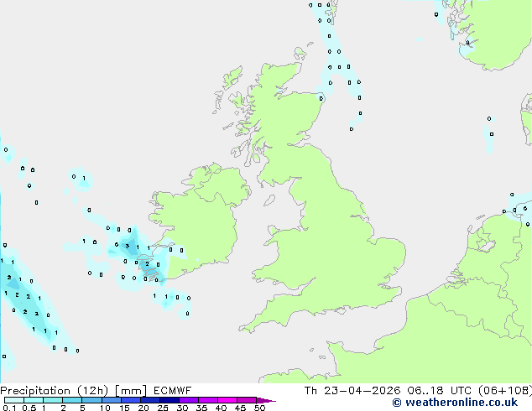Click the 'ECMWF' model label
The image size is (532, 411).
[x=172, y=391]
